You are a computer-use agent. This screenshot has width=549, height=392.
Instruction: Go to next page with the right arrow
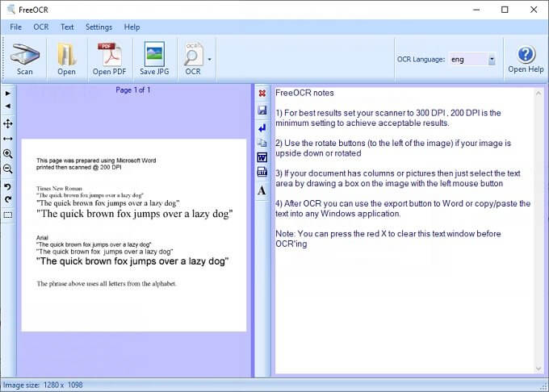click(x=8, y=94)
